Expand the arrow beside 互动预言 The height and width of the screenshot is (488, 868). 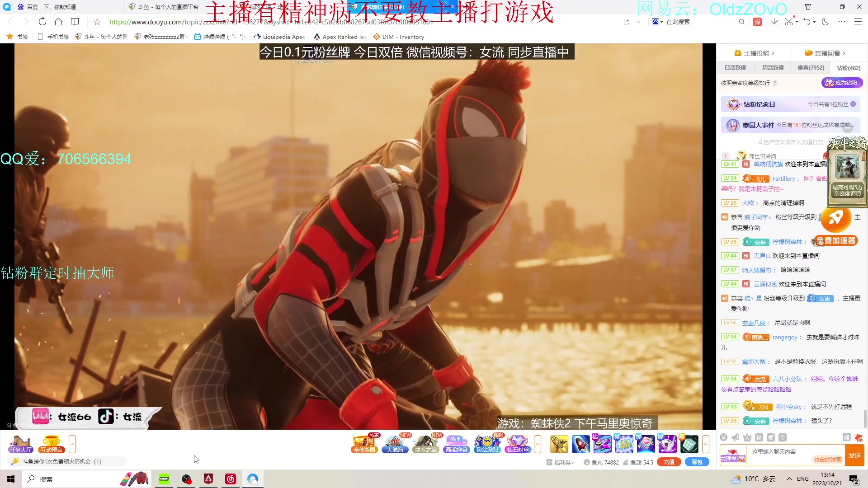point(72,444)
